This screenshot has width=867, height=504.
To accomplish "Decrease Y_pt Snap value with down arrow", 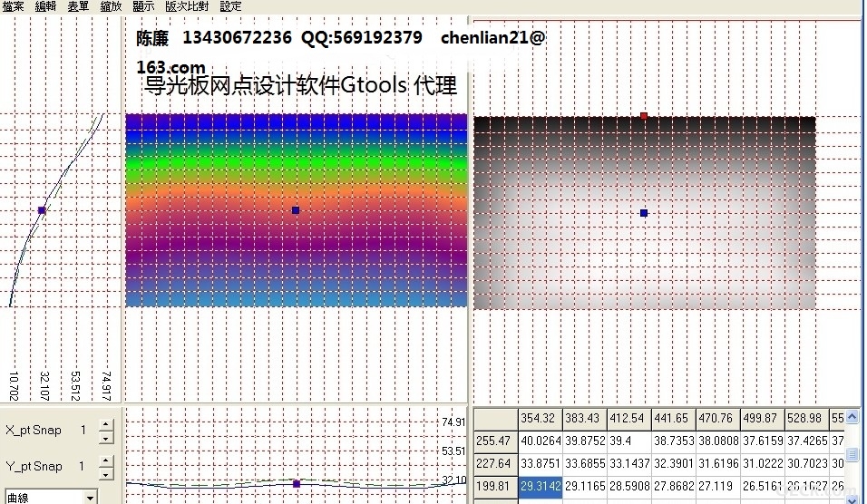I will [106, 474].
